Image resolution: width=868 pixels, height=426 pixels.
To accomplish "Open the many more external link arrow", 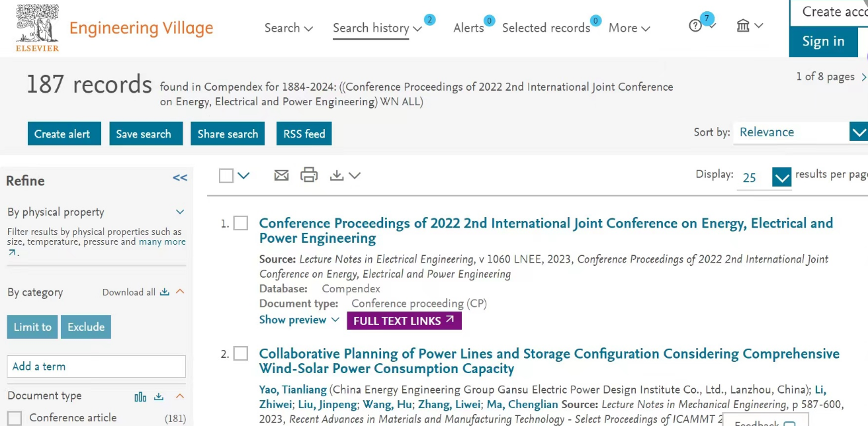I will click(x=11, y=253).
